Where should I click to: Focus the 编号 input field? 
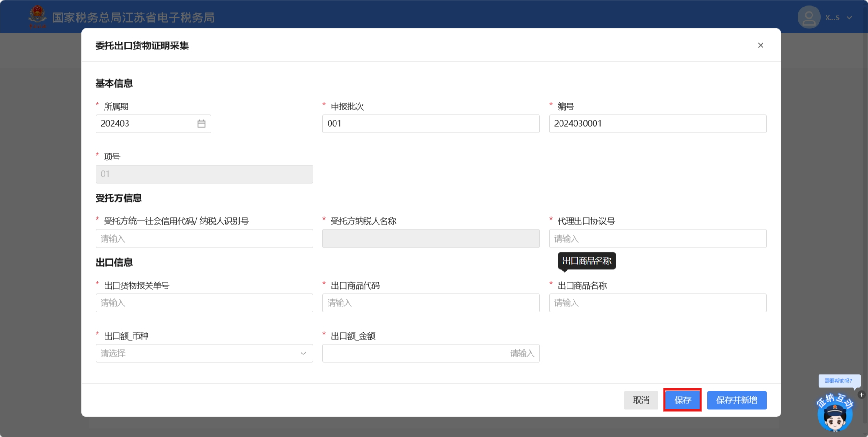coord(657,124)
